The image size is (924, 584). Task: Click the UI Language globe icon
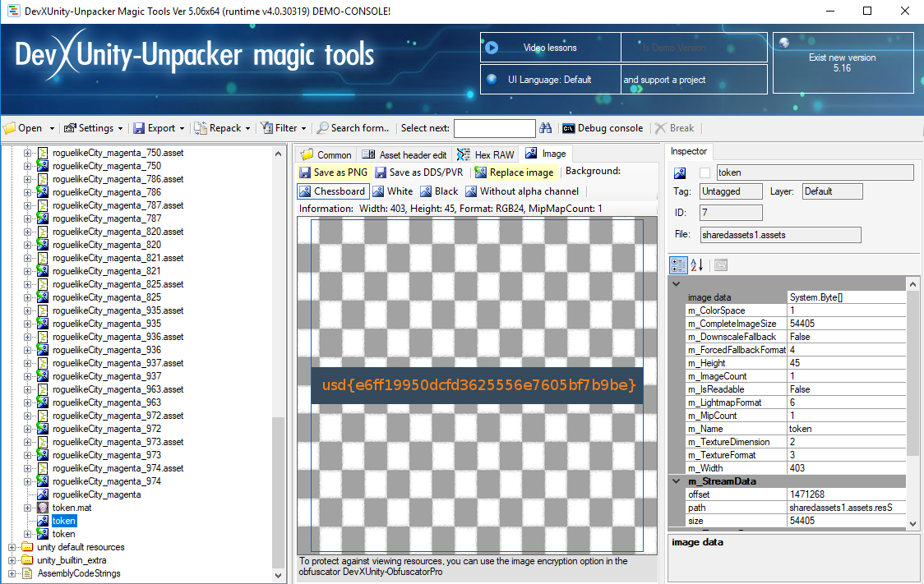pos(491,80)
